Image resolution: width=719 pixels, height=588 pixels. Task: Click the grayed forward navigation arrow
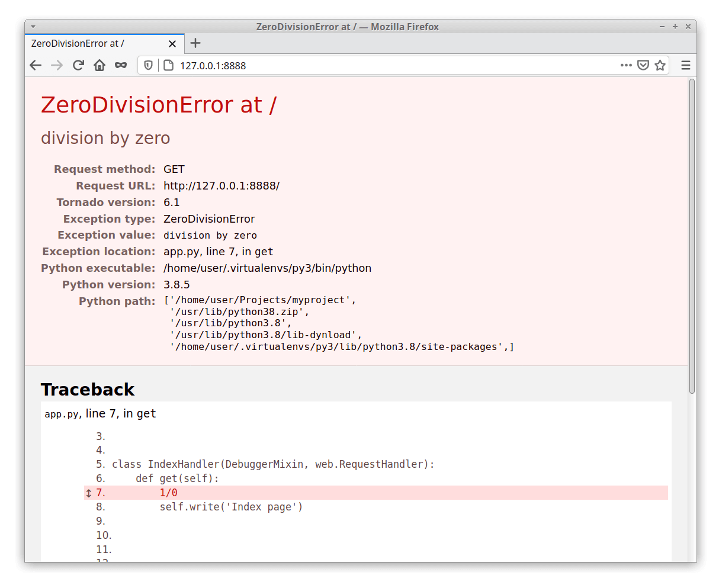click(x=56, y=65)
